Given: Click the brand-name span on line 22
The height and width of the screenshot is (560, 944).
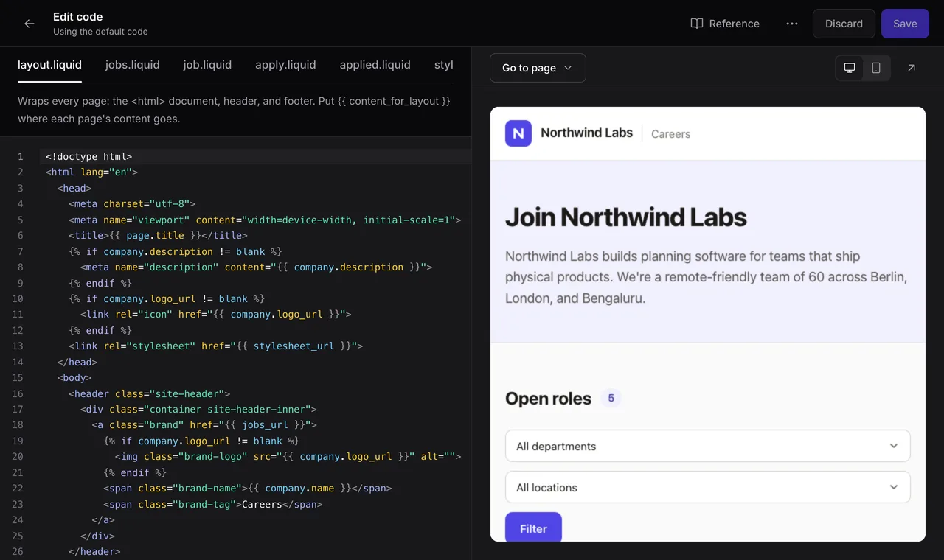Looking at the screenshot, I should (247, 488).
